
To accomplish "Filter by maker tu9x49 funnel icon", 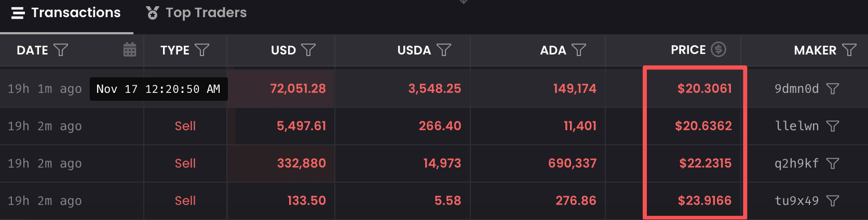I will coord(833,201).
